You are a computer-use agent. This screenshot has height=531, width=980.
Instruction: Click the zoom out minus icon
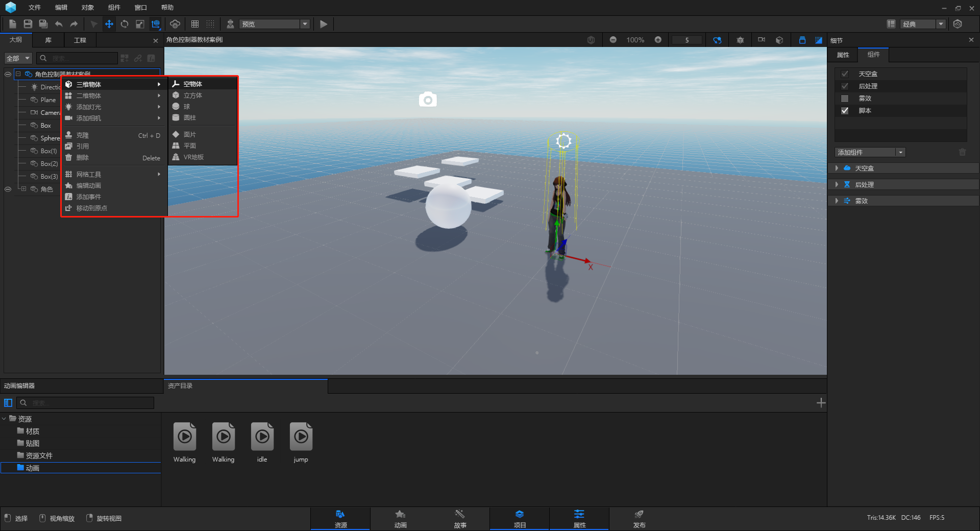point(613,40)
